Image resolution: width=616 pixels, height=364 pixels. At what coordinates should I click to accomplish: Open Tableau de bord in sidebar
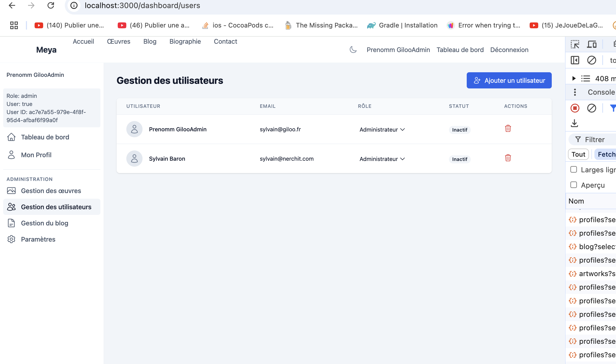52,137
